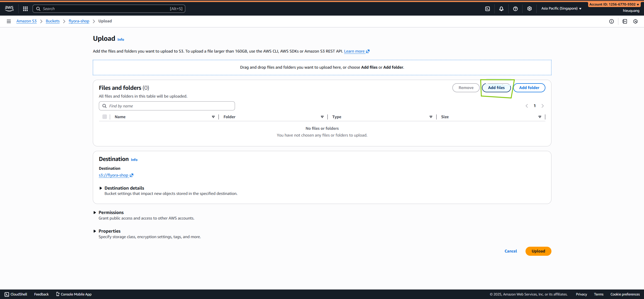Open the AWS help menu icon
644x299 pixels.
click(515, 8)
